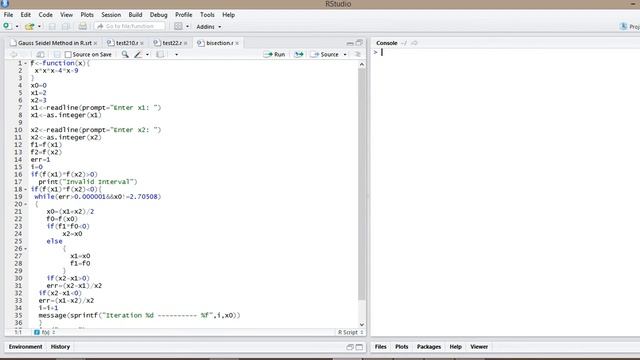This screenshot has height=360, width=640.
Task: Click the Open File folder icon
Action: (29, 27)
